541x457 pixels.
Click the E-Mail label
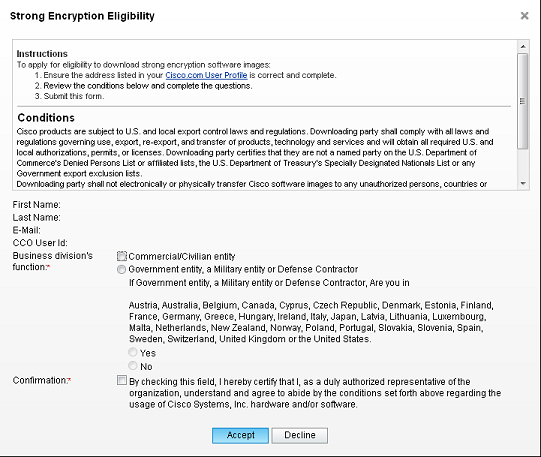pyautogui.click(x=27, y=230)
